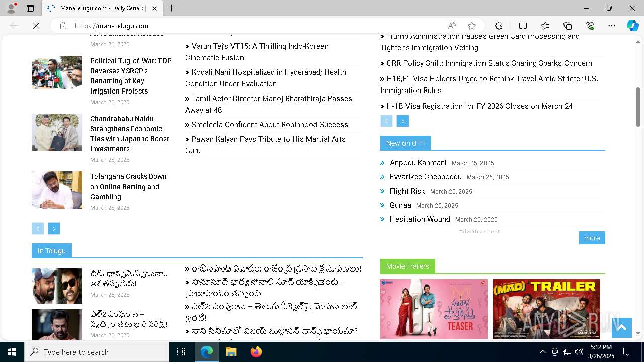Open Varun Tej's VT15 article

[x=257, y=52]
